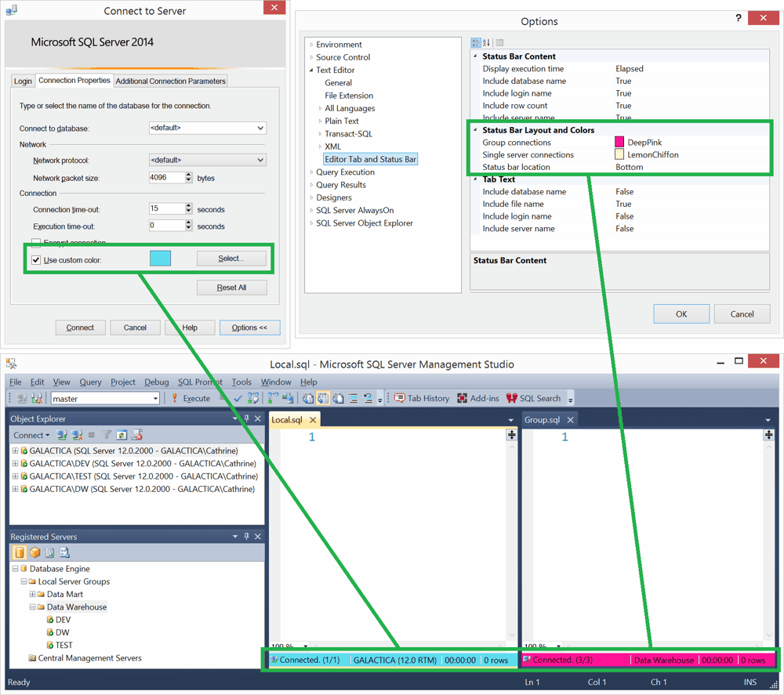784x695 pixels.
Task: Click the parse checkmark icon in toolbar
Action: (x=238, y=399)
